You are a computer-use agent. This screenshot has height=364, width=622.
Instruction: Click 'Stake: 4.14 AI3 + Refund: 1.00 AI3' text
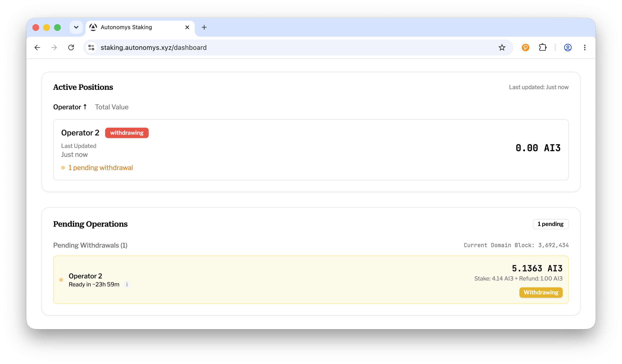click(x=518, y=279)
